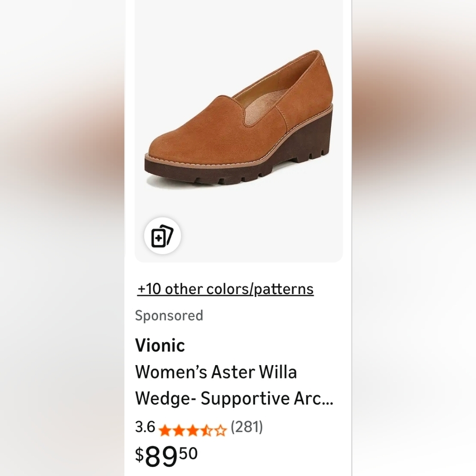476x476 pixels.
Task: Open the "+10 other colors/patterns" link
Action: coord(226,289)
